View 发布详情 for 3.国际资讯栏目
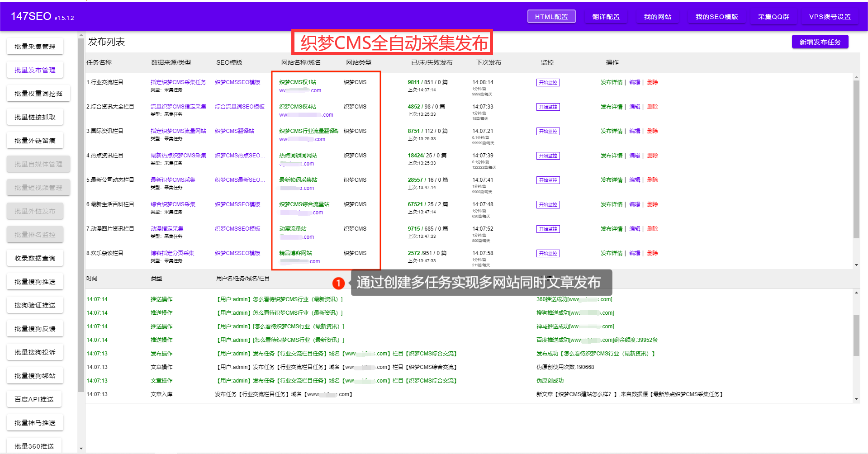Viewport: 868px width, 454px height. [612, 131]
